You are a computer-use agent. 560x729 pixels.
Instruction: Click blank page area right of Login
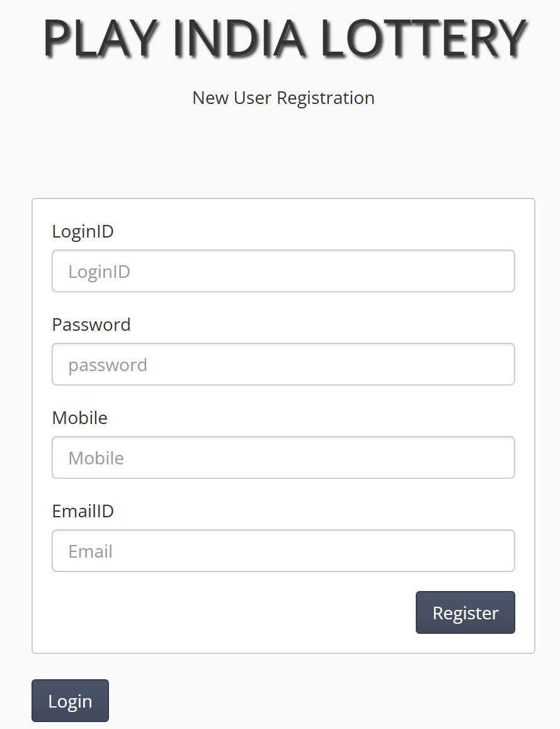coord(325,701)
